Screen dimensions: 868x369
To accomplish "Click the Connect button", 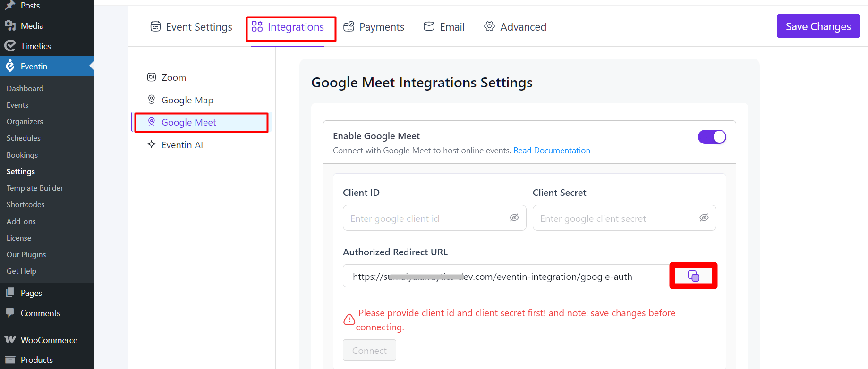I will pyautogui.click(x=369, y=350).
